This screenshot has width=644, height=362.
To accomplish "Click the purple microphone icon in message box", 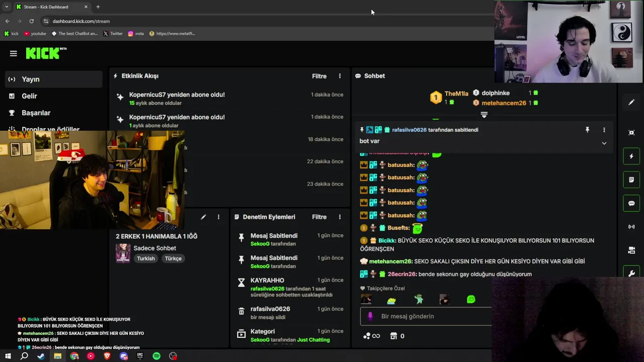I will point(370,316).
